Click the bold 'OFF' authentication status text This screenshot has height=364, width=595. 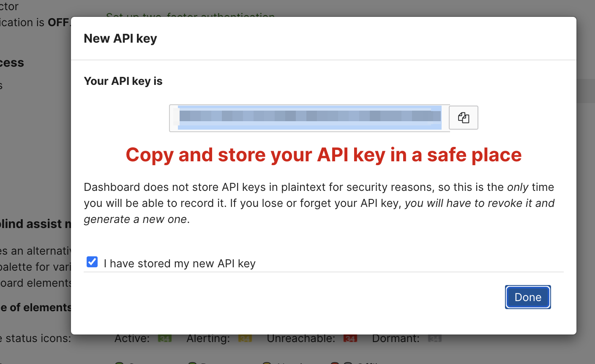(58, 22)
